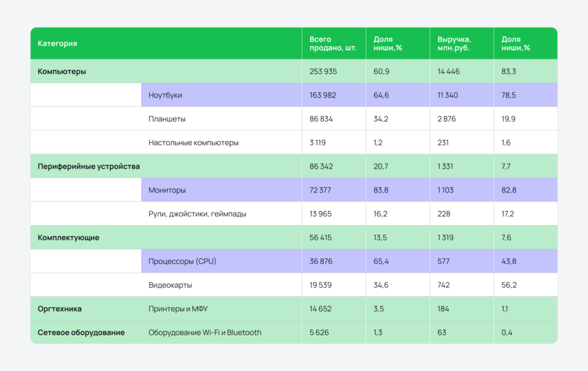588x371 pixels.
Task: Select the "Комплектующие" category label
Action: point(68,238)
